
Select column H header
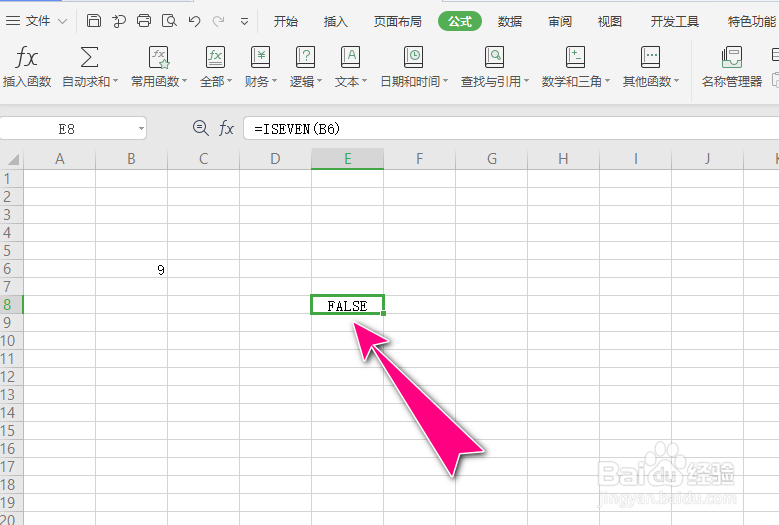pyautogui.click(x=563, y=159)
